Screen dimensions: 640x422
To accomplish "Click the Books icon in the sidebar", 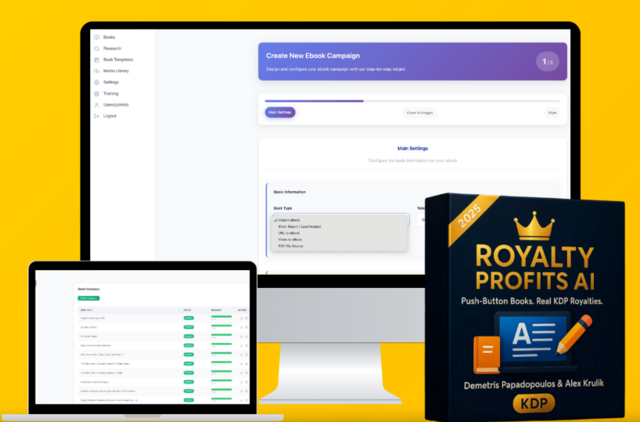I will tap(97, 37).
